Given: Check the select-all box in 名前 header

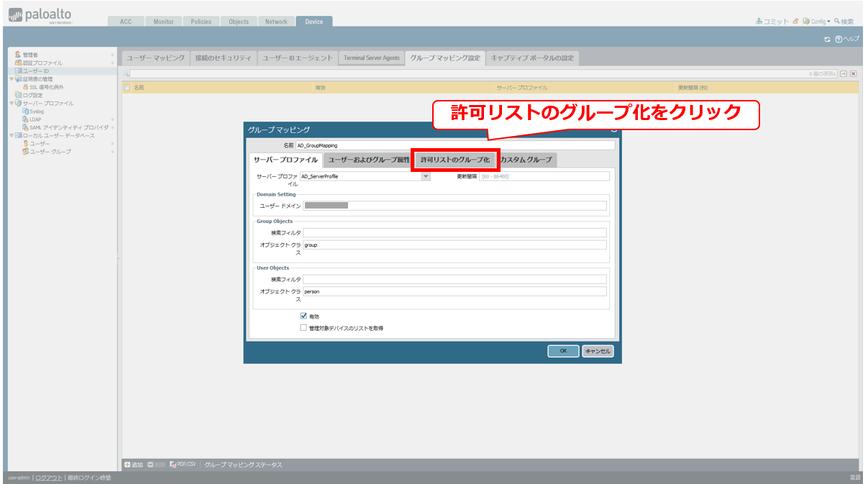Looking at the screenshot, I should [x=127, y=88].
